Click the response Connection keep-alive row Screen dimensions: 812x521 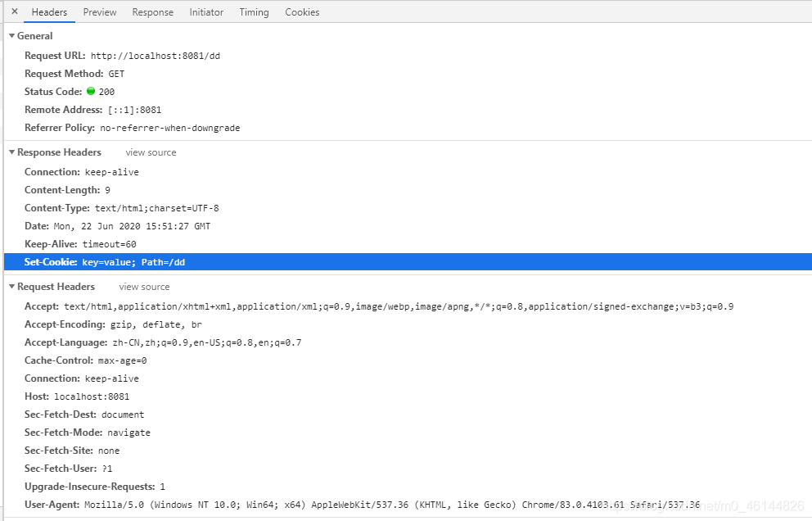(x=408, y=172)
